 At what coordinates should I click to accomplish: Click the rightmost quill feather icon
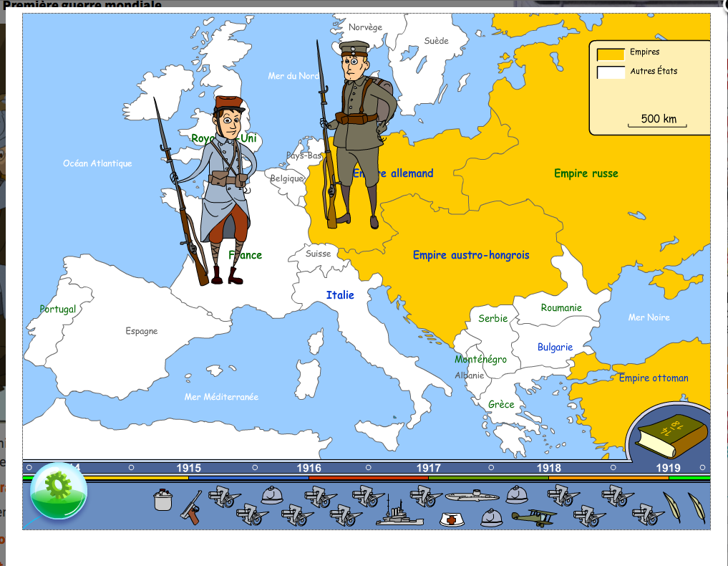(x=696, y=506)
